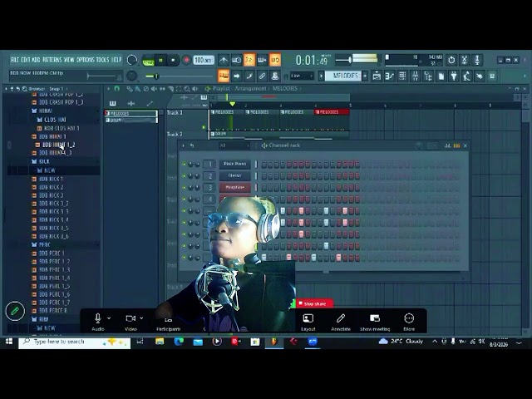Click the master volume slider in top bar
The width and height of the screenshot is (532, 399).
tap(343, 60)
